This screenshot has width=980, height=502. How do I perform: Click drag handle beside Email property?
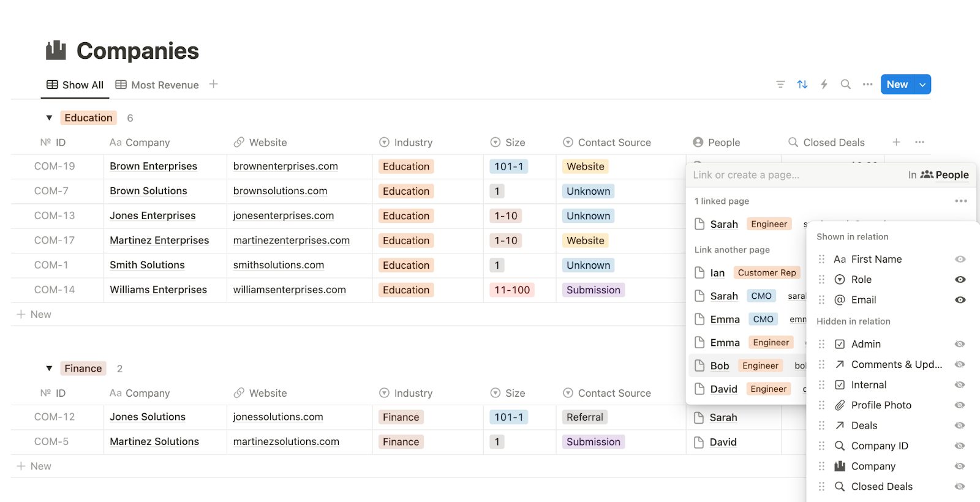pyautogui.click(x=822, y=300)
